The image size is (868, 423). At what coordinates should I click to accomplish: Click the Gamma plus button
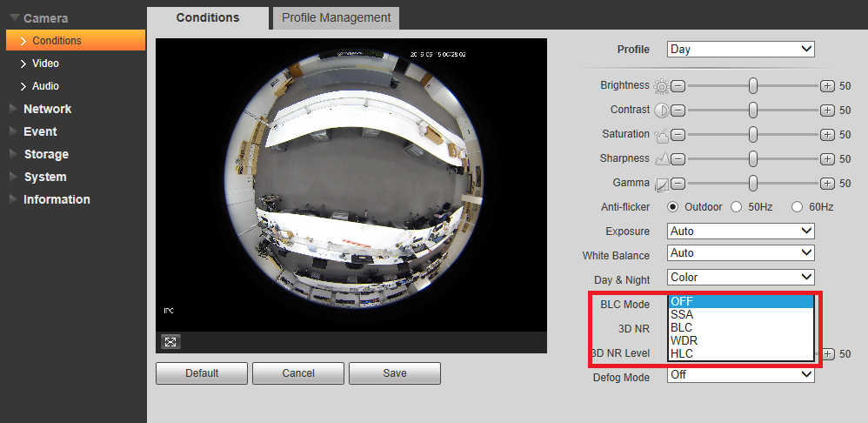click(x=827, y=184)
